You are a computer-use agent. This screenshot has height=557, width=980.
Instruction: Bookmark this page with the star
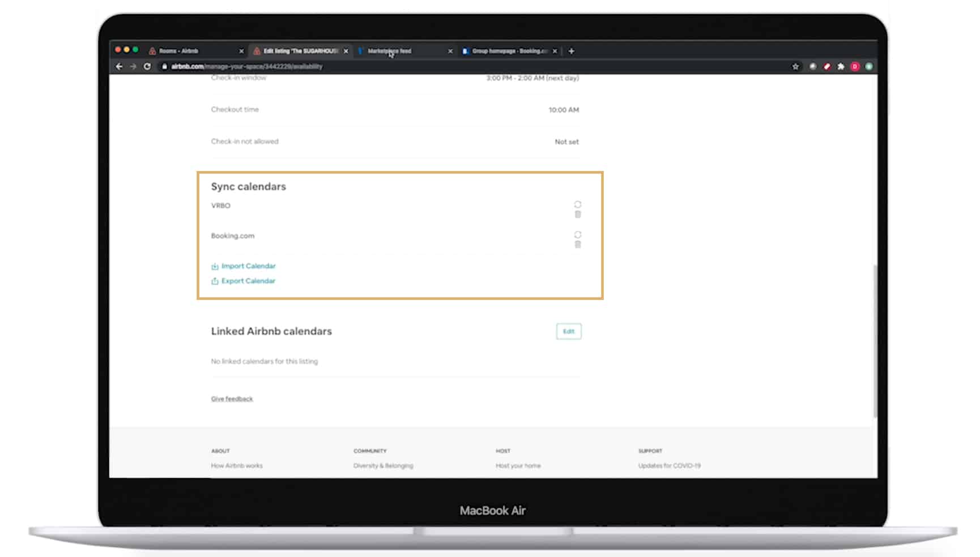pyautogui.click(x=795, y=66)
